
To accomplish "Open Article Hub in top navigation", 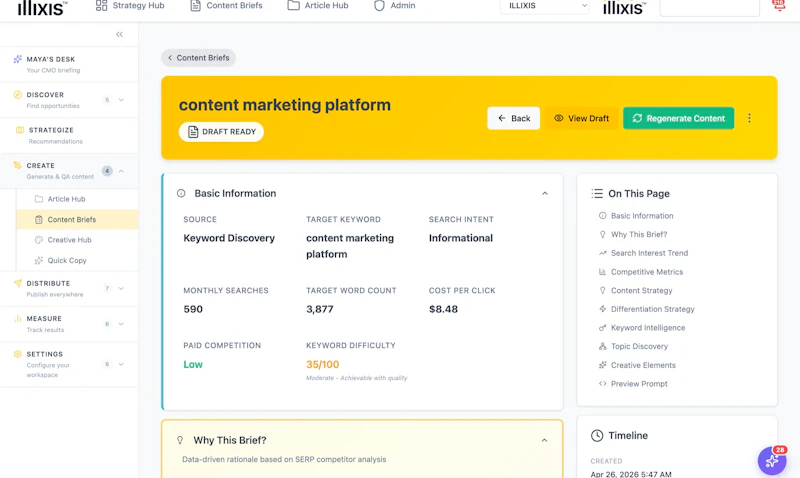I will click(318, 6).
